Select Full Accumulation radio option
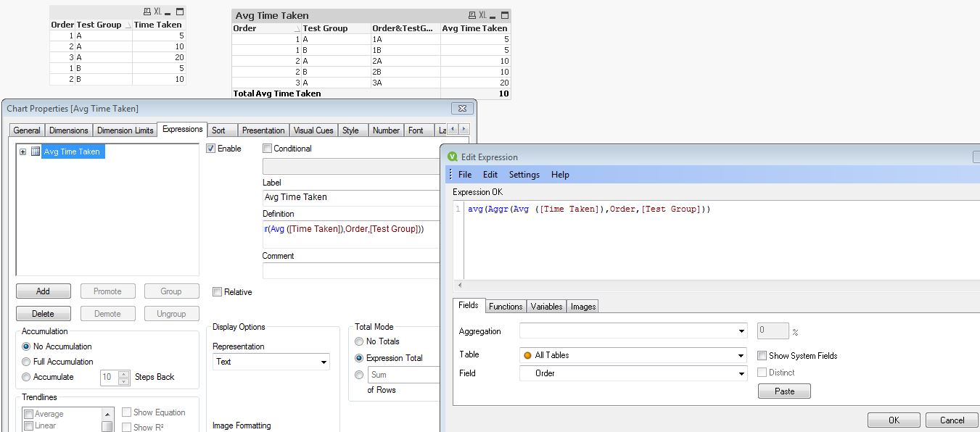This screenshot has width=980, height=432. [x=27, y=362]
